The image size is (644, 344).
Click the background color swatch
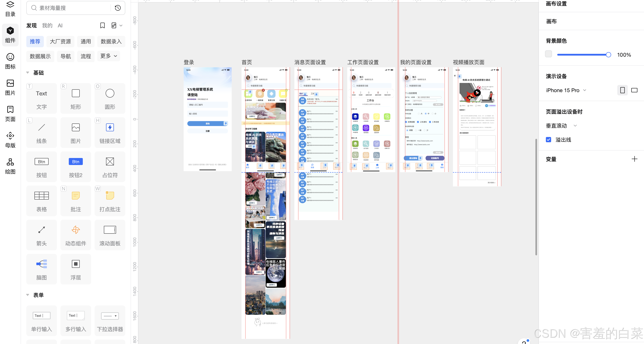(548, 54)
